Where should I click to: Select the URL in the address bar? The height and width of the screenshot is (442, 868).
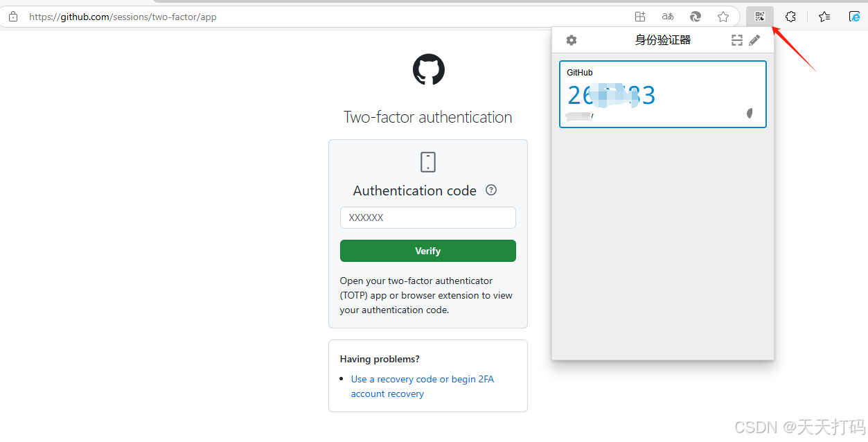[123, 16]
